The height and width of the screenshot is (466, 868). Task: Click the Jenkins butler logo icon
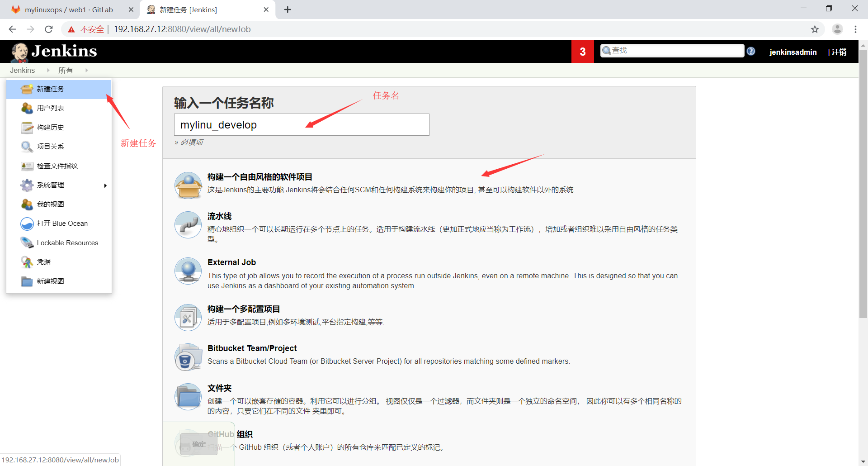[x=19, y=52]
